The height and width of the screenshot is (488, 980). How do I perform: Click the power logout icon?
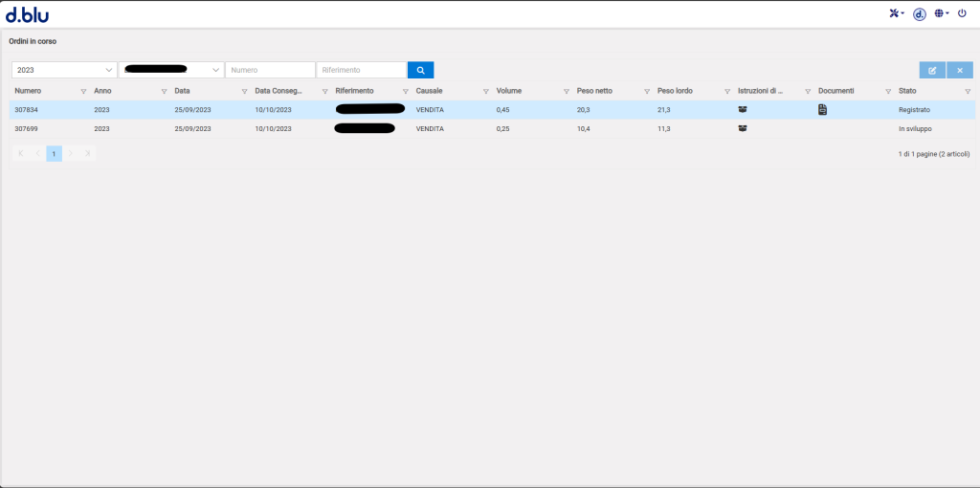[962, 13]
